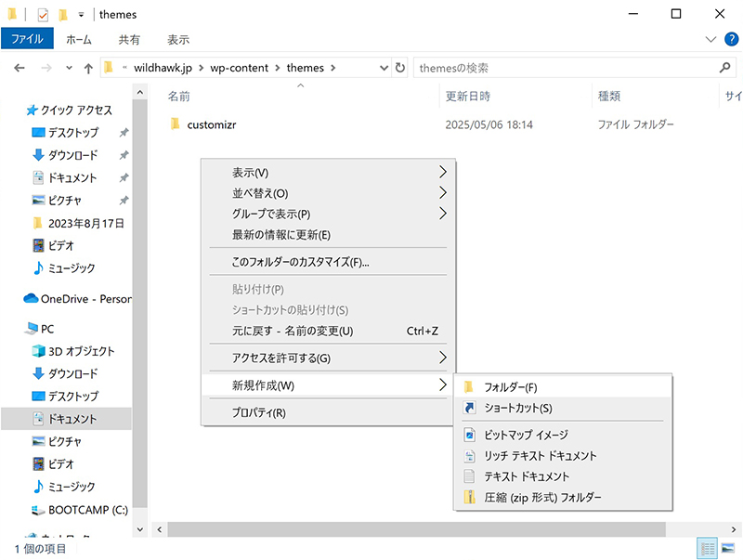Click the refresh button beside address bar
Screen dimensions: 743x560
point(400,68)
